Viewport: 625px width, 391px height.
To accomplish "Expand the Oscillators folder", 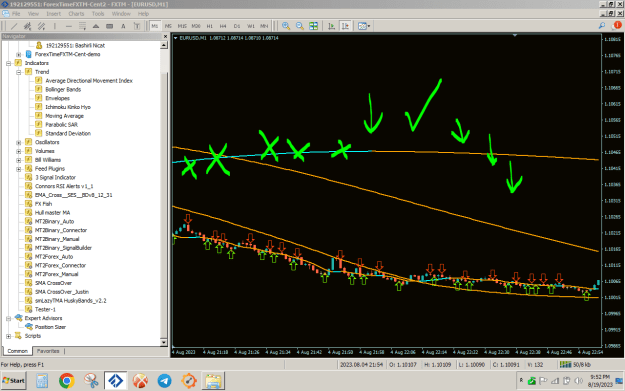I will [18, 142].
